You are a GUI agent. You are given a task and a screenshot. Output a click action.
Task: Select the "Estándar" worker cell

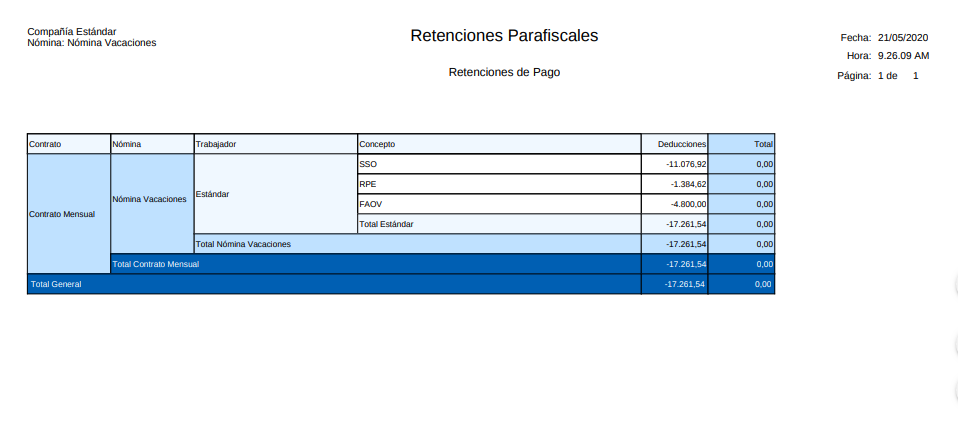(x=276, y=194)
